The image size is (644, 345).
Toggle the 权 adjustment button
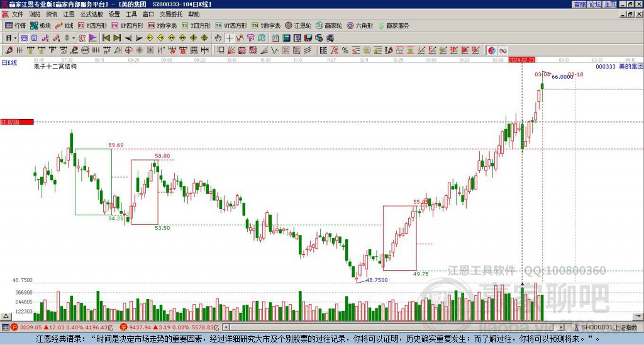coord(82,38)
